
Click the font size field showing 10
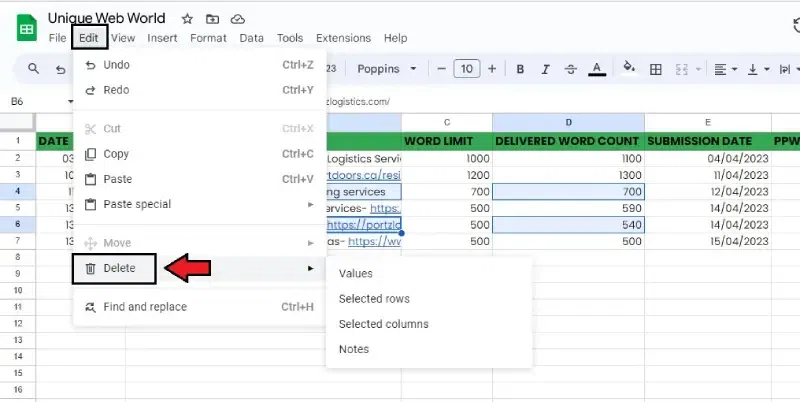pyautogui.click(x=467, y=69)
